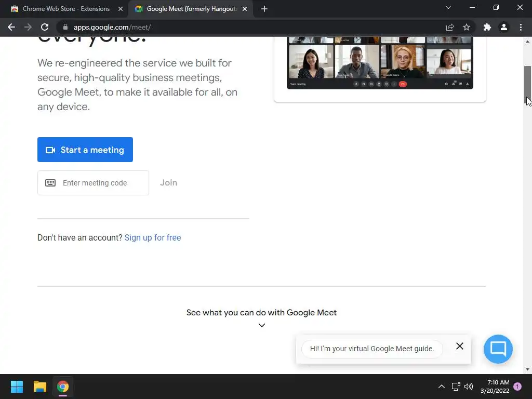This screenshot has height=399, width=532.
Task: Click the Chrome taskbar icon
Action: tap(63, 387)
